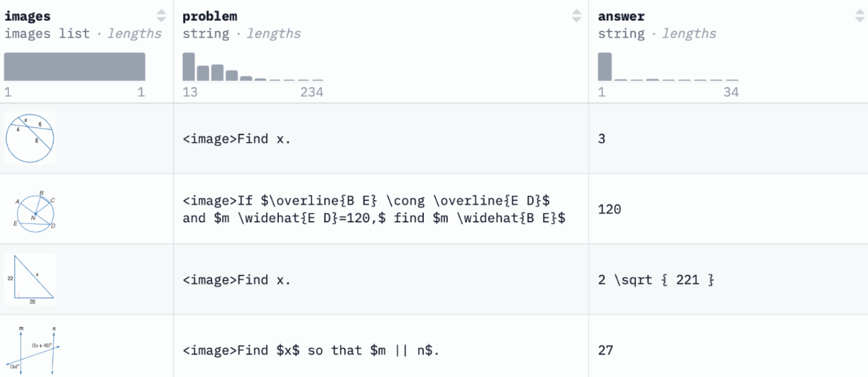
Task: Open the right triangle image thumbnail
Action: [x=30, y=280]
